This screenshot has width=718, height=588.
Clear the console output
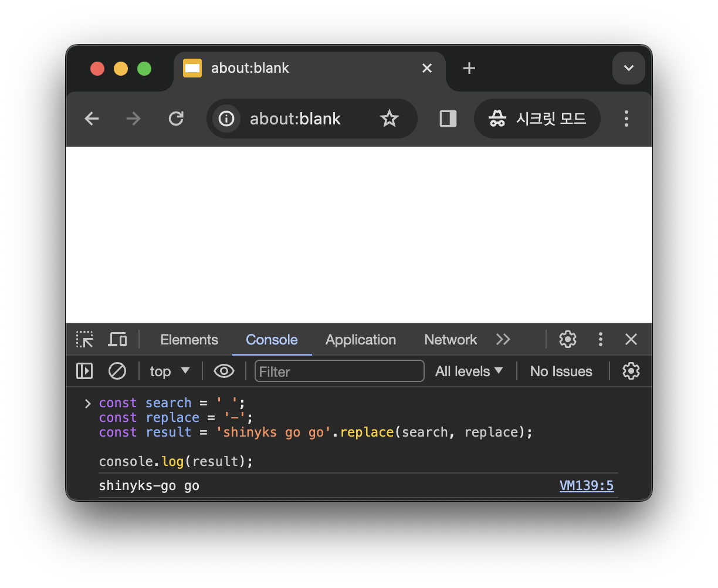point(117,371)
